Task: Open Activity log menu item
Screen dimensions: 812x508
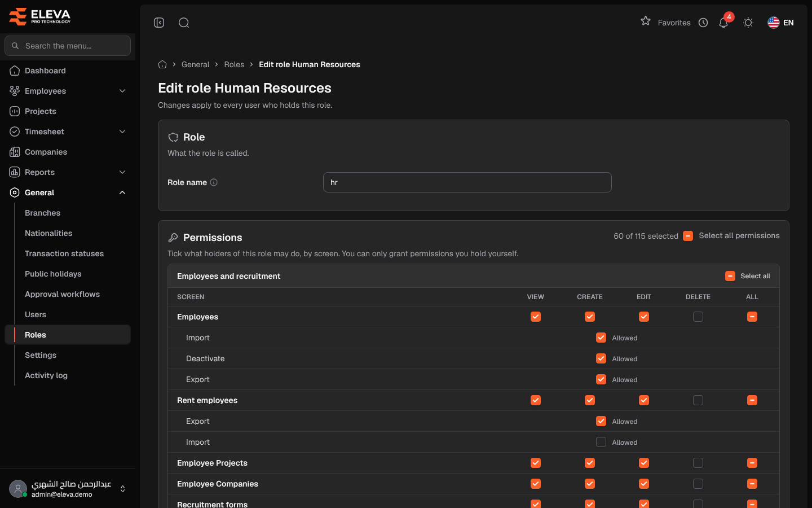Action: [x=46, y=375]
